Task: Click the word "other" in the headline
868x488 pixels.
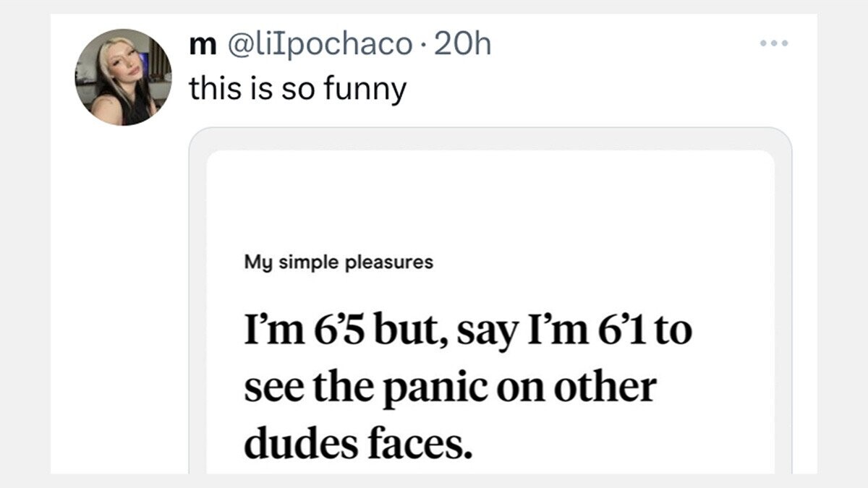Action: coord(605,387)
